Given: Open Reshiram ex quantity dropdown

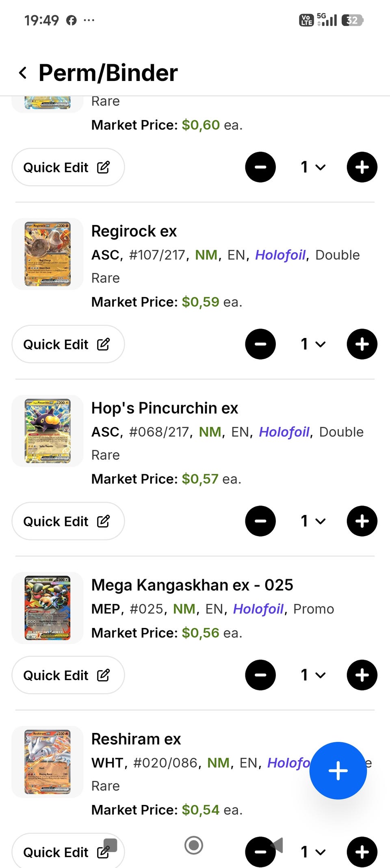Looking at the screenshot, I should 313,852.
